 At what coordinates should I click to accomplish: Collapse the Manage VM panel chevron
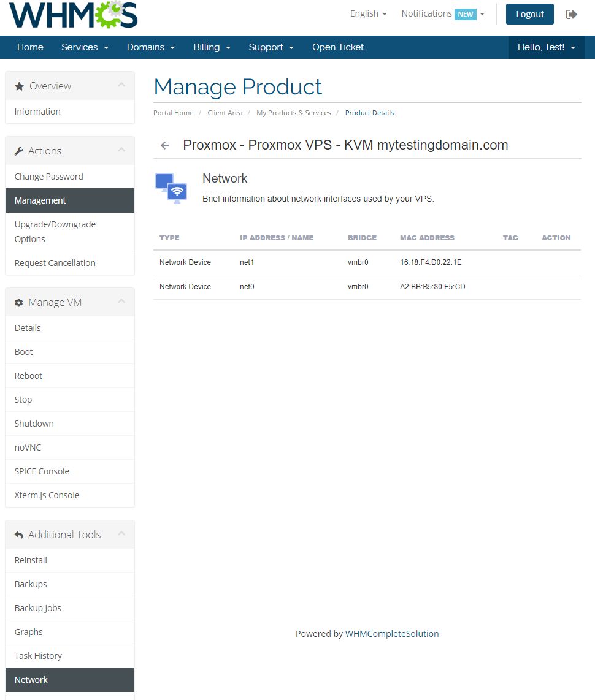click(121, 302)
